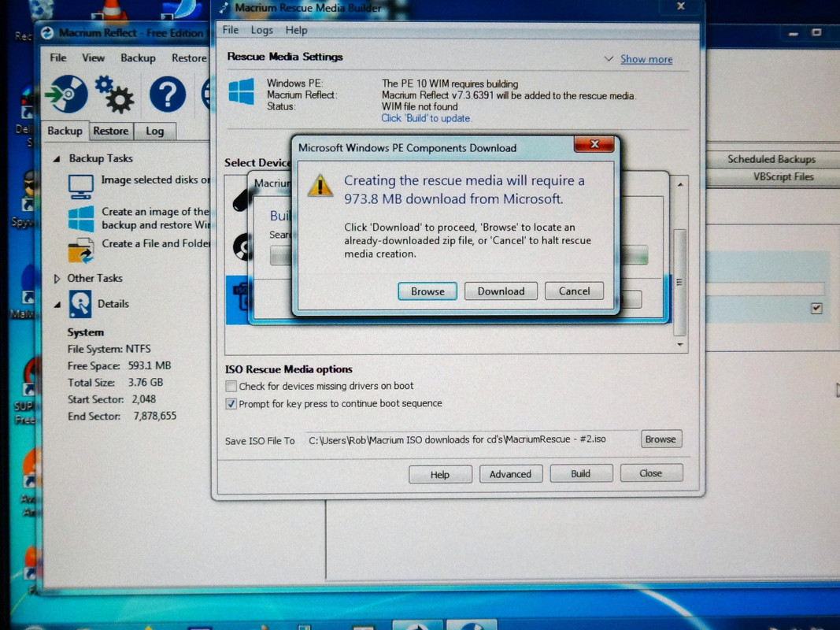Screen dimensions: 840x630
Task: Open Help menu in Rescue Media Builder
Action: click(x=296, y=30)
